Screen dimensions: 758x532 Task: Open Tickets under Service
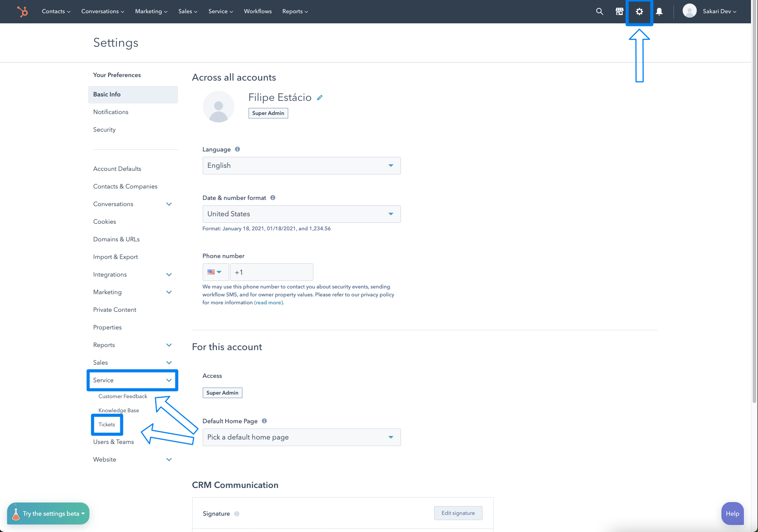coord(107,425)
